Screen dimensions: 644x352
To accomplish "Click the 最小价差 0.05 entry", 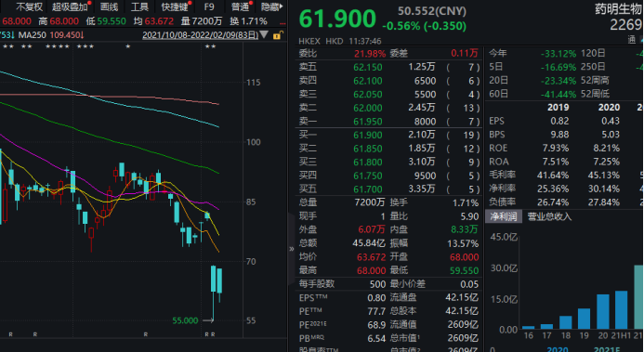I will click(435, 284).
